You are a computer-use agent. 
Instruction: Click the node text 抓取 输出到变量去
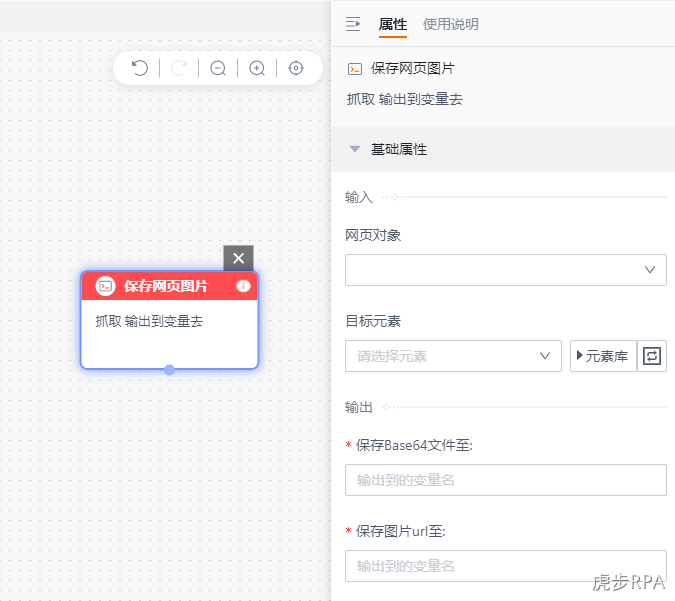[x=149, y=321]
